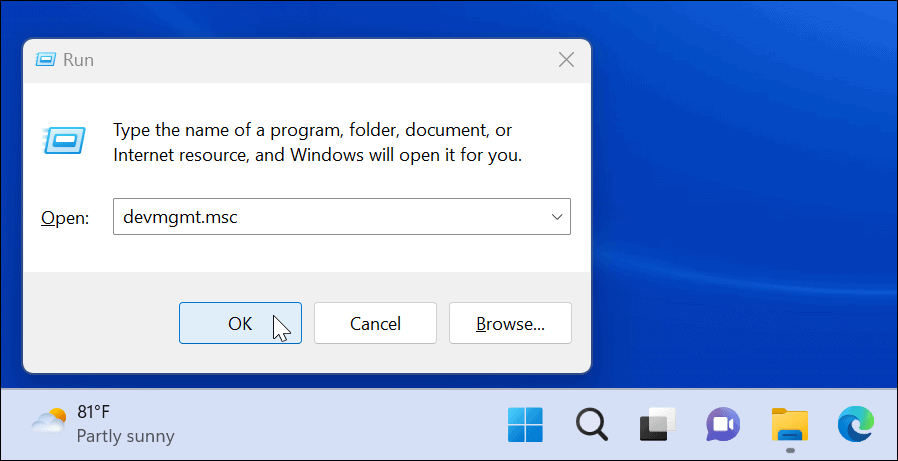Click the OK button in Run dialog
898x461 pixels.
(x=240, y=323)
